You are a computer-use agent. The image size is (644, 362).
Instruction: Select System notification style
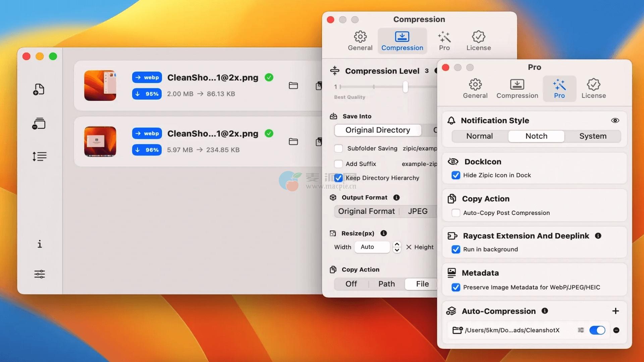(593, 136)
